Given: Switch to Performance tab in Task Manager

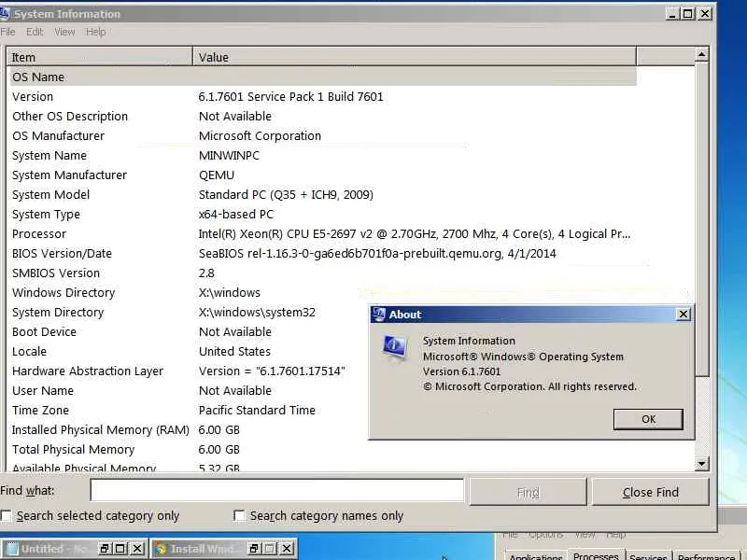Looking at the screenshot, I should 706,556.
